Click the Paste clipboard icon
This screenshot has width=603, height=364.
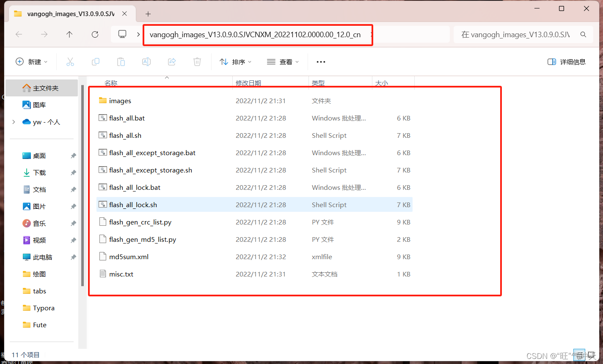pyautogui.click(x=121, y=62)
